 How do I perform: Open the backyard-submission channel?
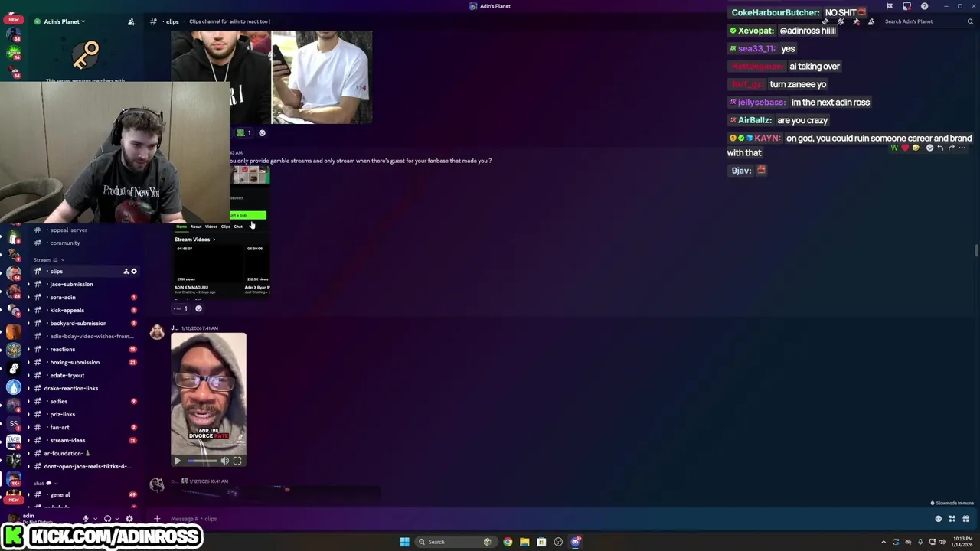click(x=78, y=323)
